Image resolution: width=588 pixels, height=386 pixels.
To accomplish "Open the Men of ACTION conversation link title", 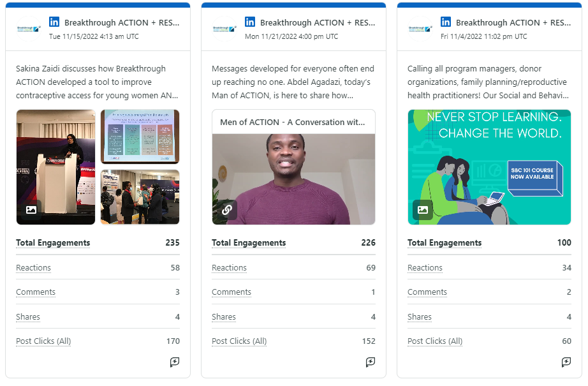I will click(x=293, y=122).
